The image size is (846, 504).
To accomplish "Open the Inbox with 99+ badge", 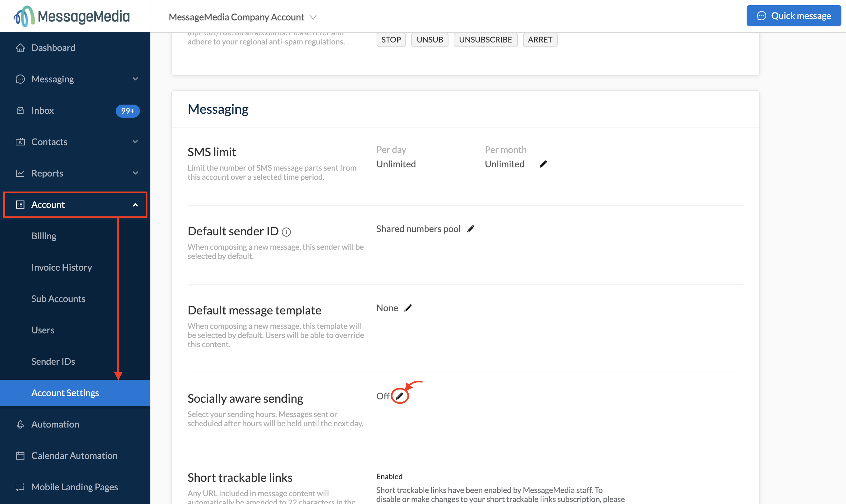I will [42, 111].
